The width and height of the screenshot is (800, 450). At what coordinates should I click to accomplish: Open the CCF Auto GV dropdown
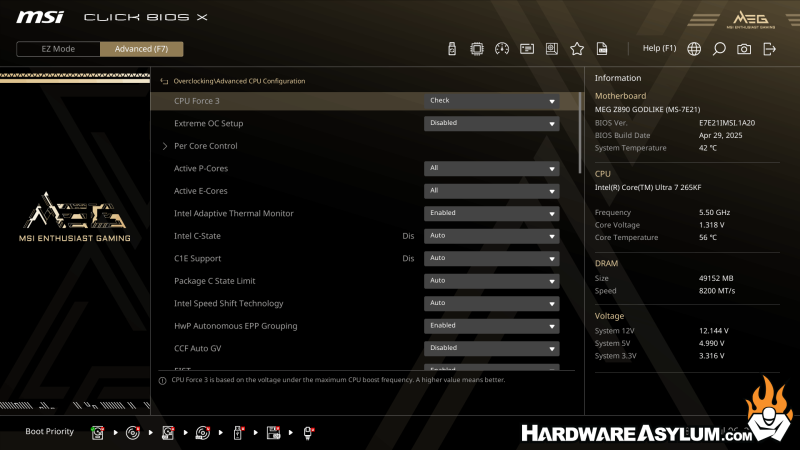[x=491, y=348]
